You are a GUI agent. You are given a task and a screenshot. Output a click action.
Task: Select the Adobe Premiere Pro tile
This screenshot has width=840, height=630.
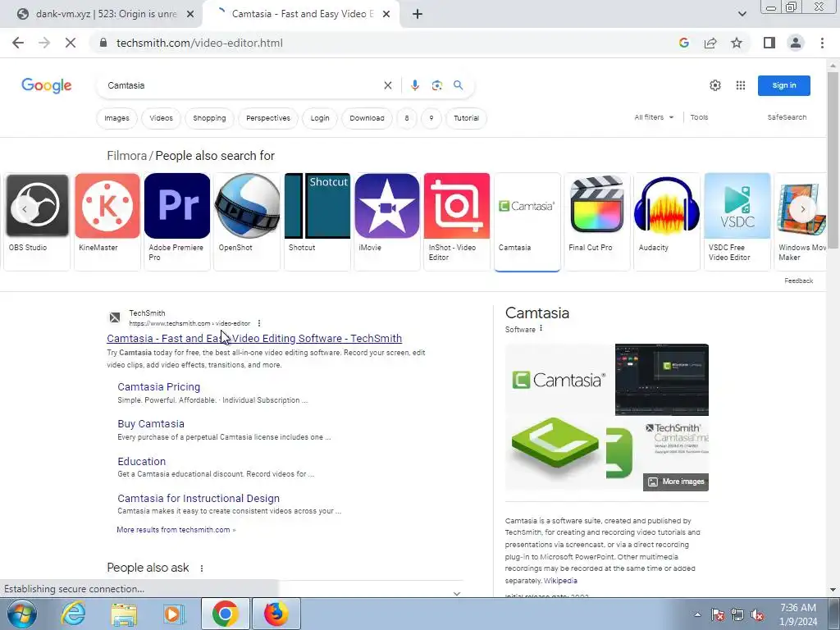(177, 221)
